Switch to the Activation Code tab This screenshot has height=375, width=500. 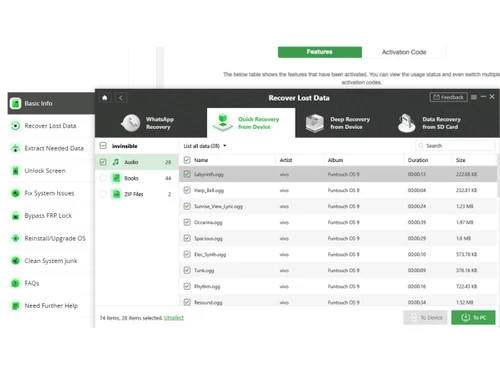point(404,52)
